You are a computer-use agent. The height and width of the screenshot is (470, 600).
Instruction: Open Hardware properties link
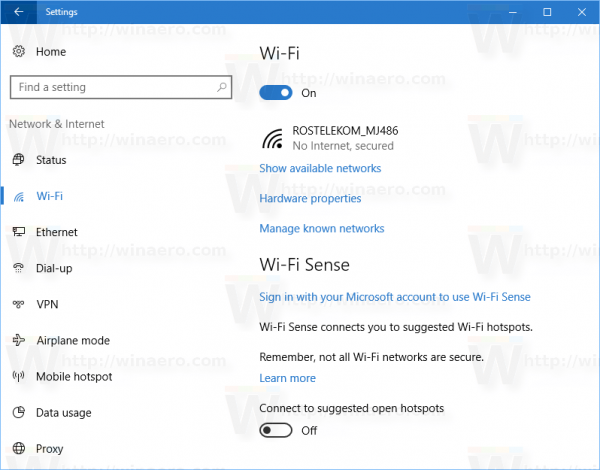(x=310, y=198)
